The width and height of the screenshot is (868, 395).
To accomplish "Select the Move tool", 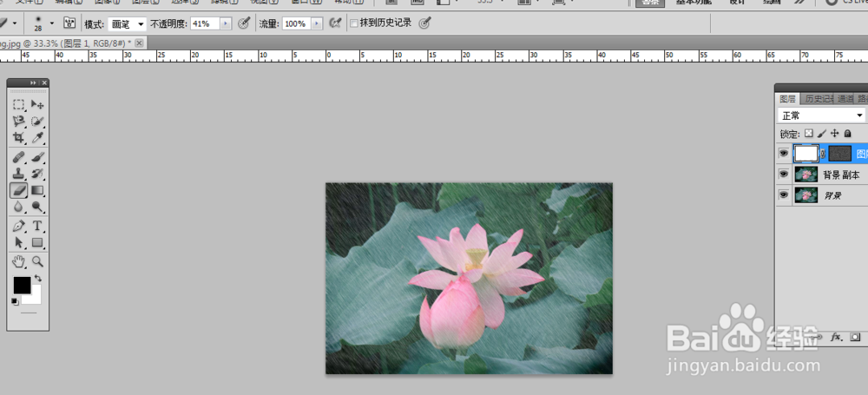I will (37, 104).
